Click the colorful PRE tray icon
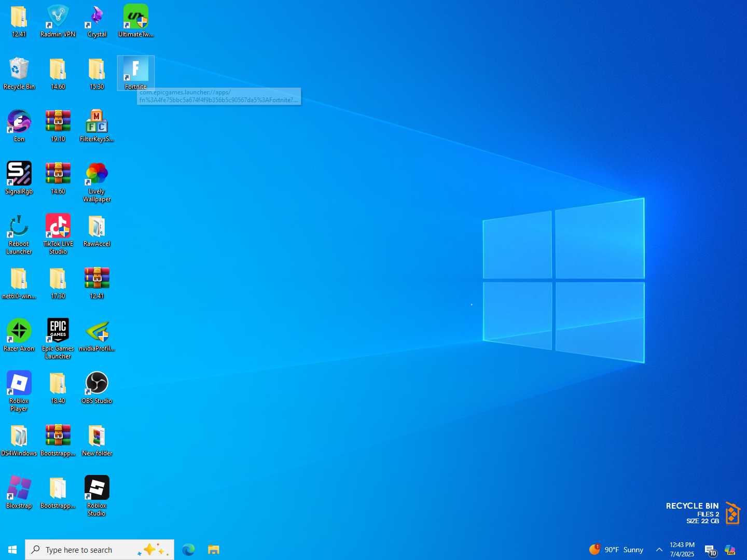 (730, 550)
